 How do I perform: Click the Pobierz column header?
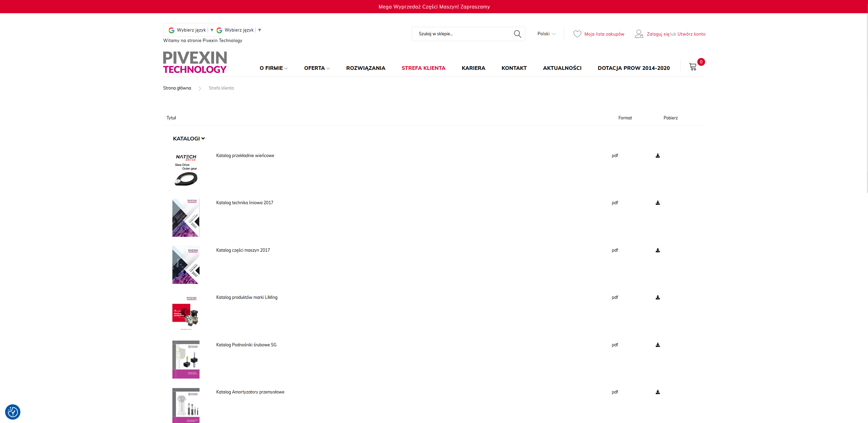click(671, 118)
